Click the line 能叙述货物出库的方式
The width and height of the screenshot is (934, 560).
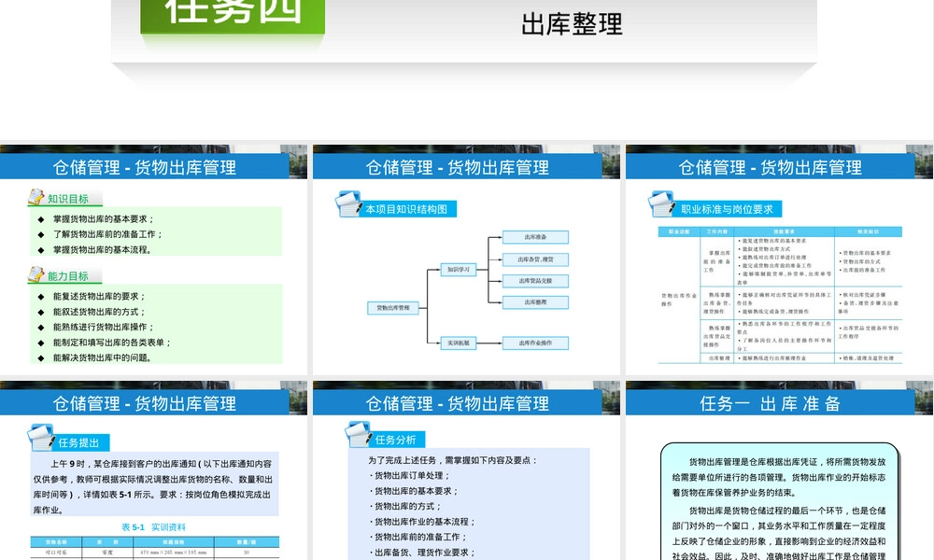(x=99, y=312)
